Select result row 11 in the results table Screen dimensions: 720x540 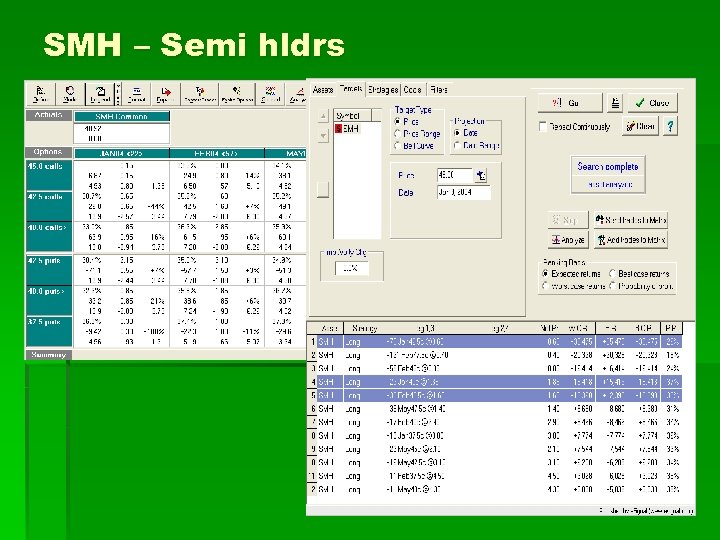tap(495, 476)
